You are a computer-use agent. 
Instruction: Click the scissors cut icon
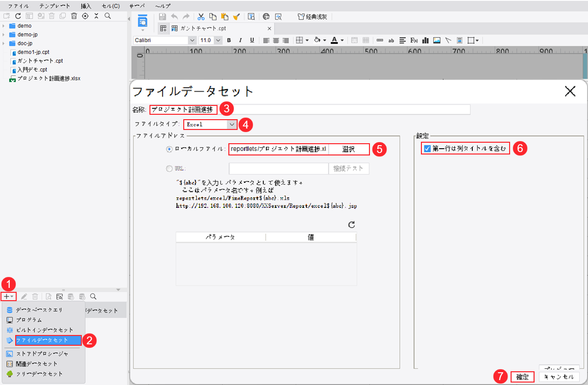[x=201, y=16]
